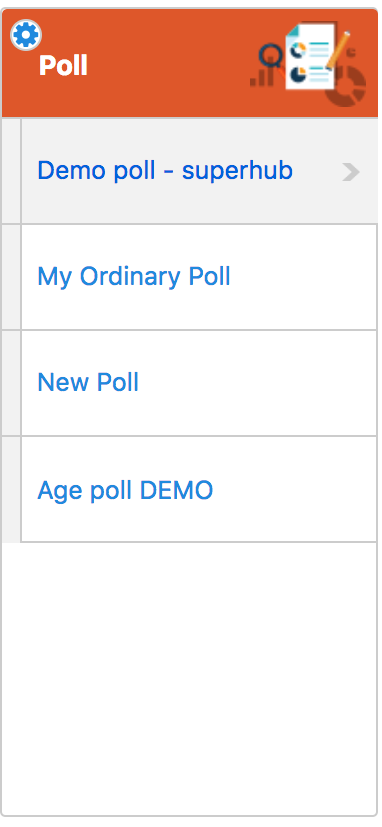The width and height of the screenshot is (382, 827).
Task: Click the pencil graphic in the header
Action: coord(339,50)
